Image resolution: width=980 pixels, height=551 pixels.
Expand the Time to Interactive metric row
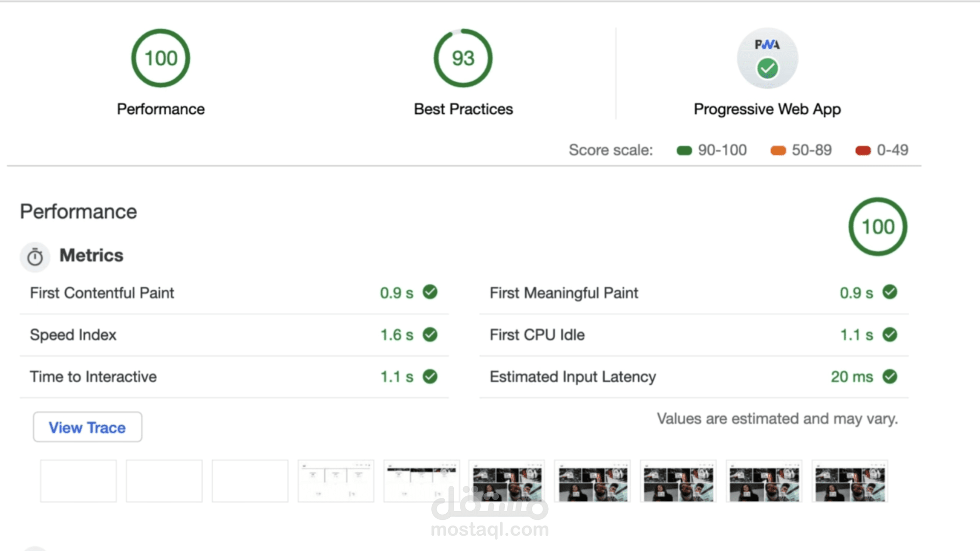coord(93,377)
